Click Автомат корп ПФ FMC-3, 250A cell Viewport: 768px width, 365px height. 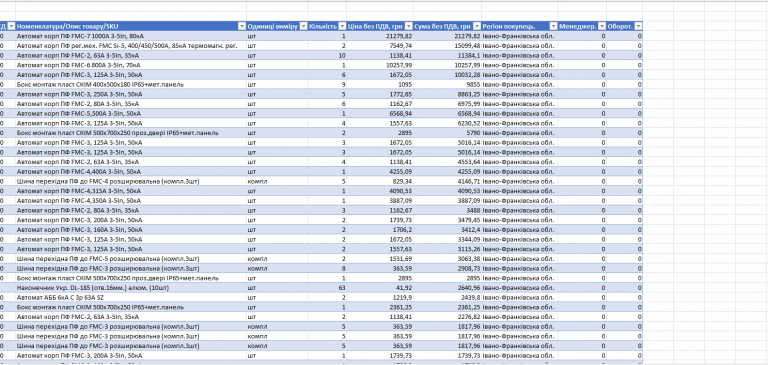[131, 94]
